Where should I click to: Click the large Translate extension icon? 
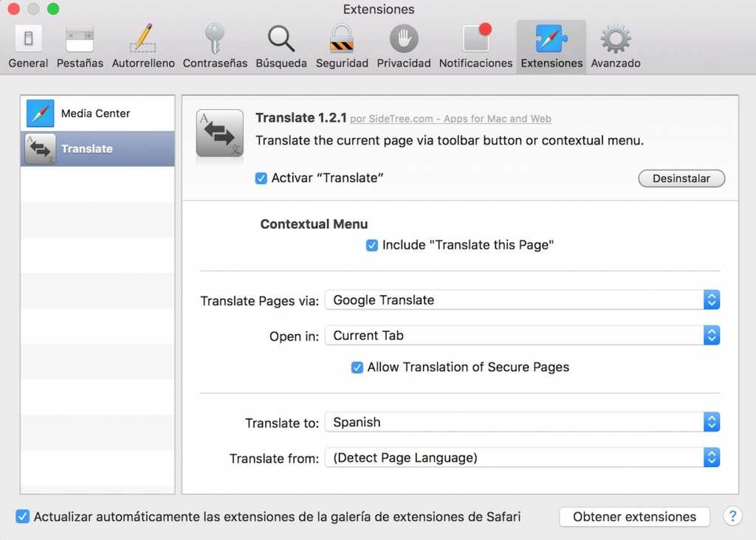(x=220, y=134)
